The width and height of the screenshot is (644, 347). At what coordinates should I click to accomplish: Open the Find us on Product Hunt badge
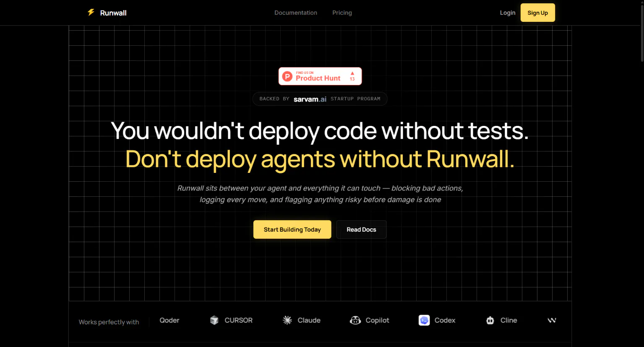320,76
